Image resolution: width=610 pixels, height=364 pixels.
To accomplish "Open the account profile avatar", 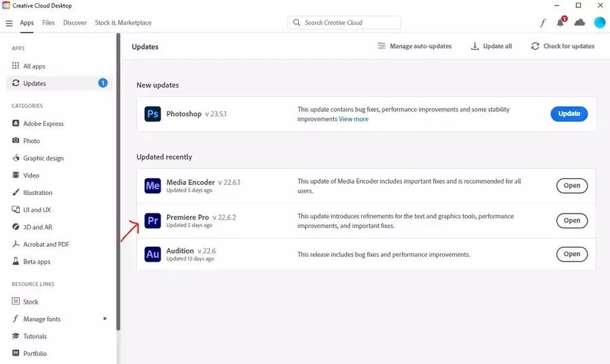I will (x=600, y=22).
